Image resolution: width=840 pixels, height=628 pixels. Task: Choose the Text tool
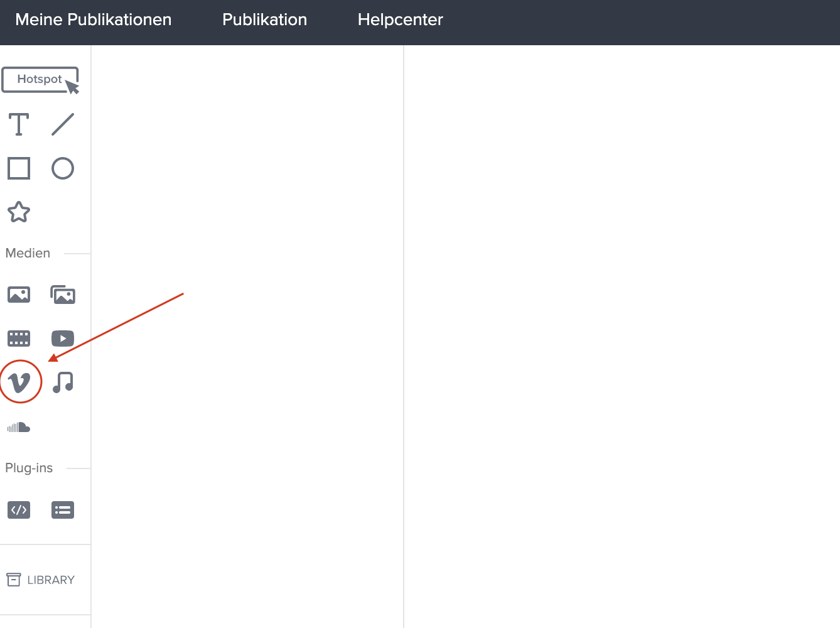[x=19, y=124]
